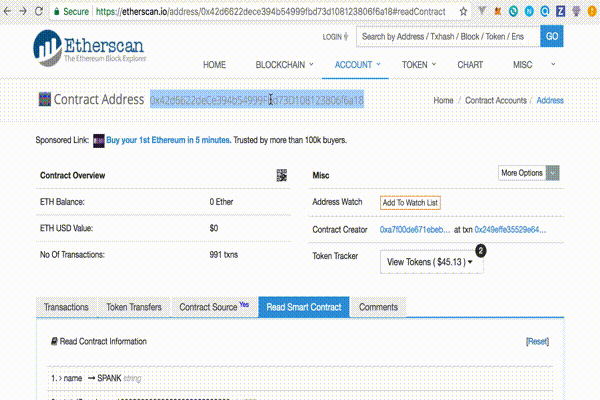Go to HOME in navigation
The height and width of the screenshot is (400, 600).
tap(214, 65)
